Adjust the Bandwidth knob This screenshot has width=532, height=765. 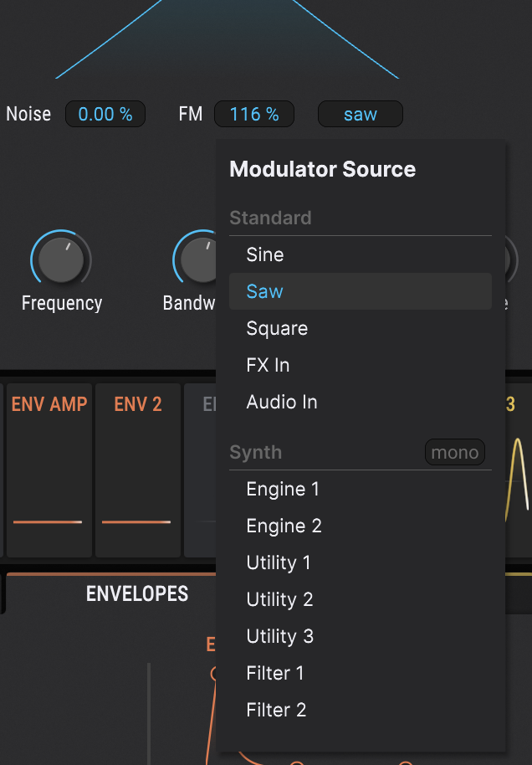[198, 260]
